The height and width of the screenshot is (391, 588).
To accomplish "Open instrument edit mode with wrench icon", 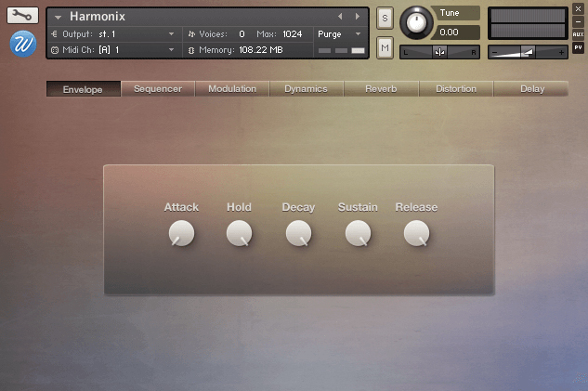I will [x=22, y=16].
